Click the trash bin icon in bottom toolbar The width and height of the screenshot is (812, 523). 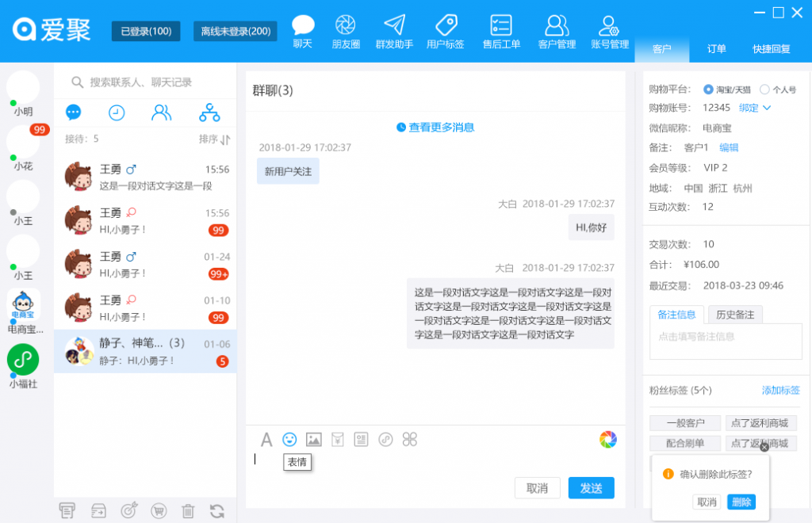(x=188, y=511)
